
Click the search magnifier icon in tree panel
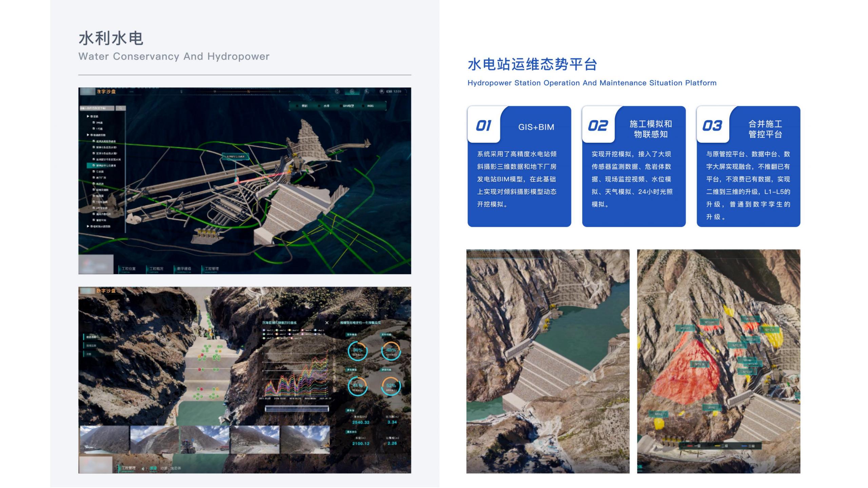point(120,108)
